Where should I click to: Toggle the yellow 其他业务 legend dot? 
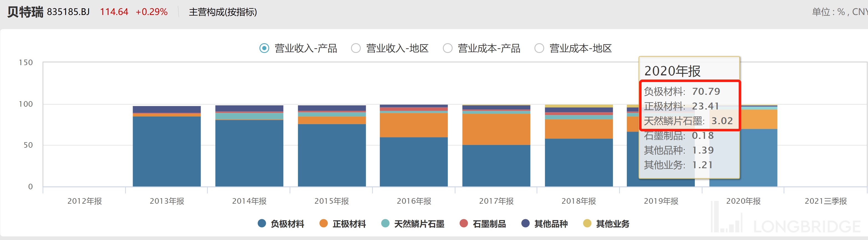587,223
